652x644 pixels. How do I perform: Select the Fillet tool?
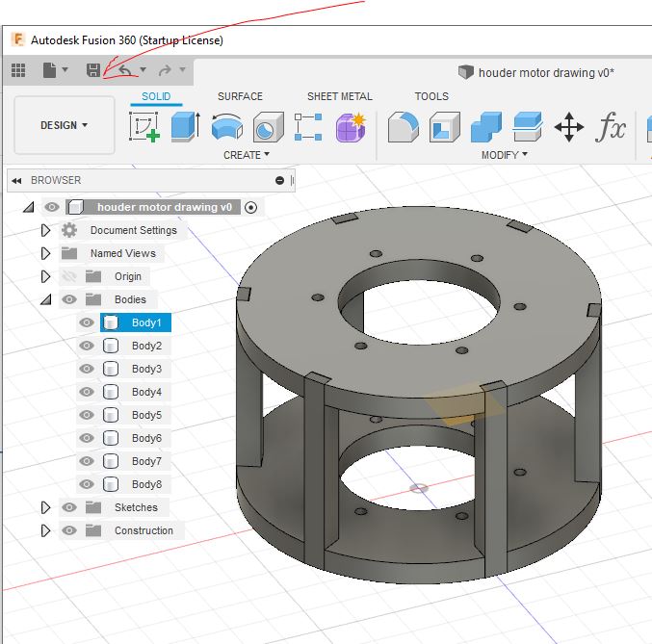(x=403, y=127)
